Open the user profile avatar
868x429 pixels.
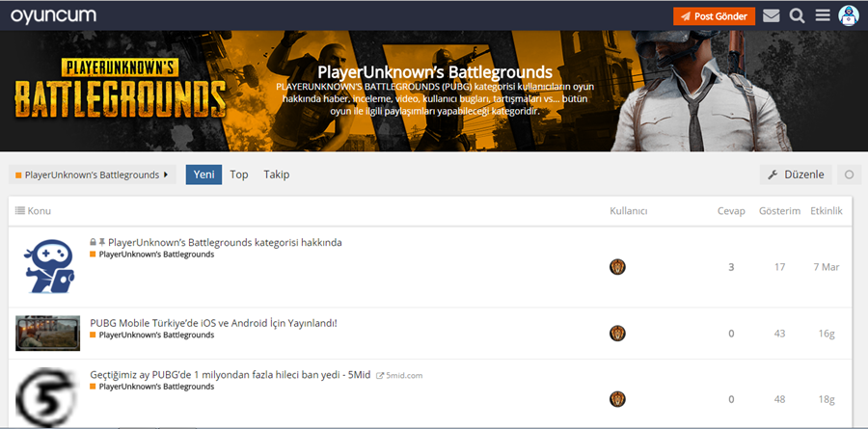848,15
